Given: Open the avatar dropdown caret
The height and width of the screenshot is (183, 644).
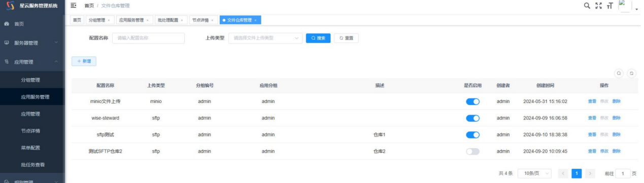Looking at the screenshot, I should point(636,10).
